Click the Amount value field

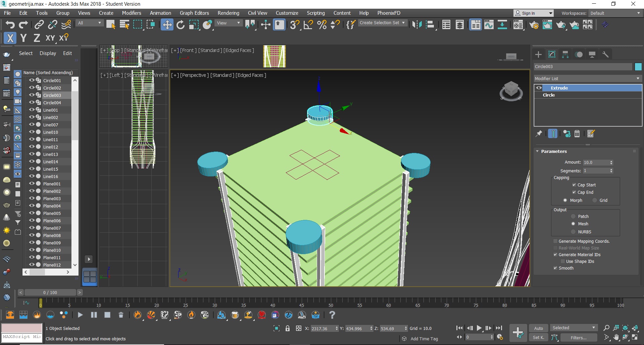pos(596,162)
